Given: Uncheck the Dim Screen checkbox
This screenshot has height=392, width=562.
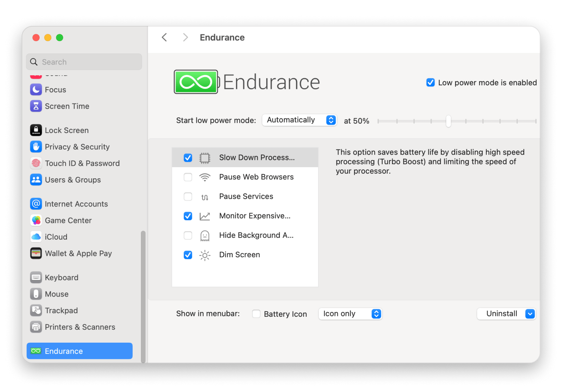Looking at the screenshot, I should pos(188,255).
